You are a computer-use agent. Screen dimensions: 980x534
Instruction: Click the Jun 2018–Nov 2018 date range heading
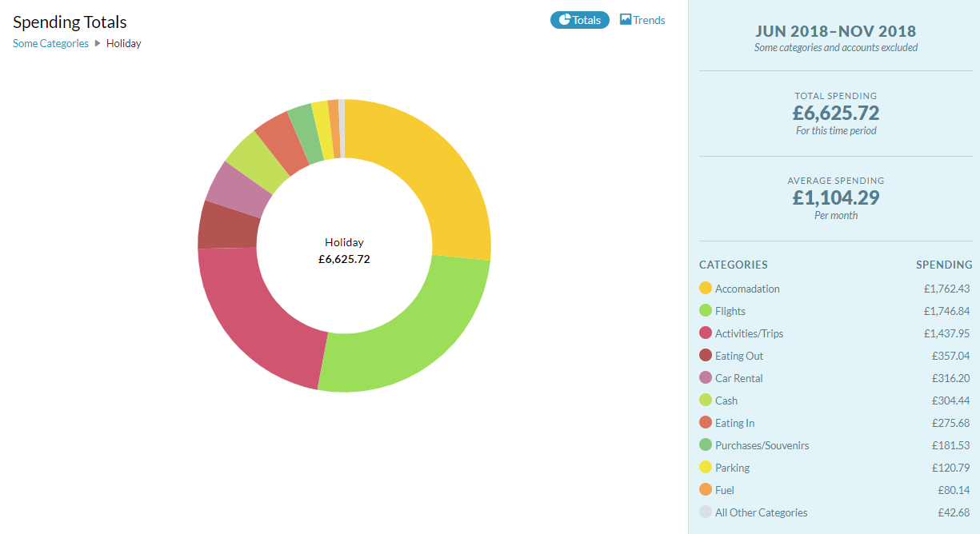click(835, 32)
